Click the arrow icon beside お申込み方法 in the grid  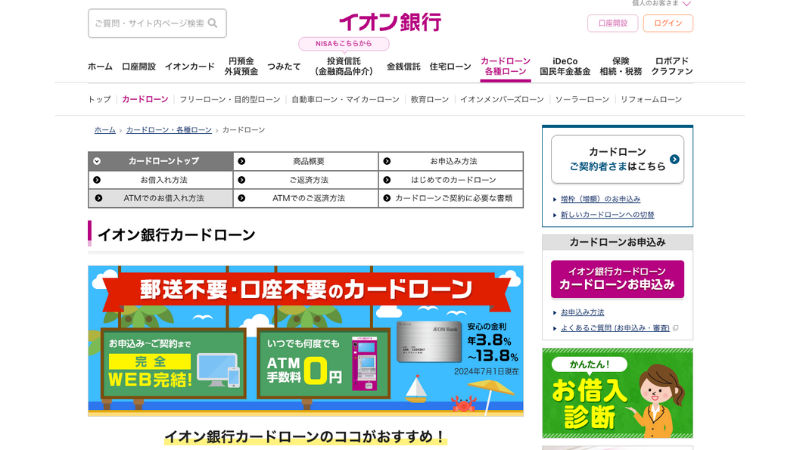pos(387,161)
